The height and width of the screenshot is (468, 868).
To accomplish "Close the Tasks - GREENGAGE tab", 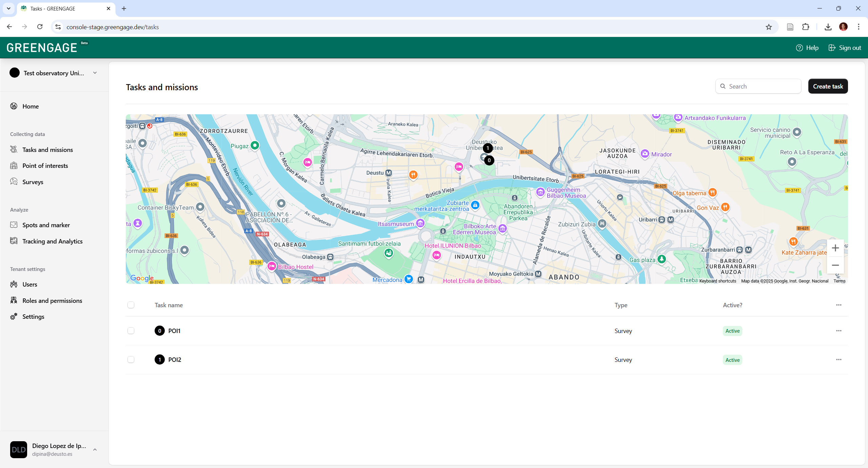I will tap(108, 8).
